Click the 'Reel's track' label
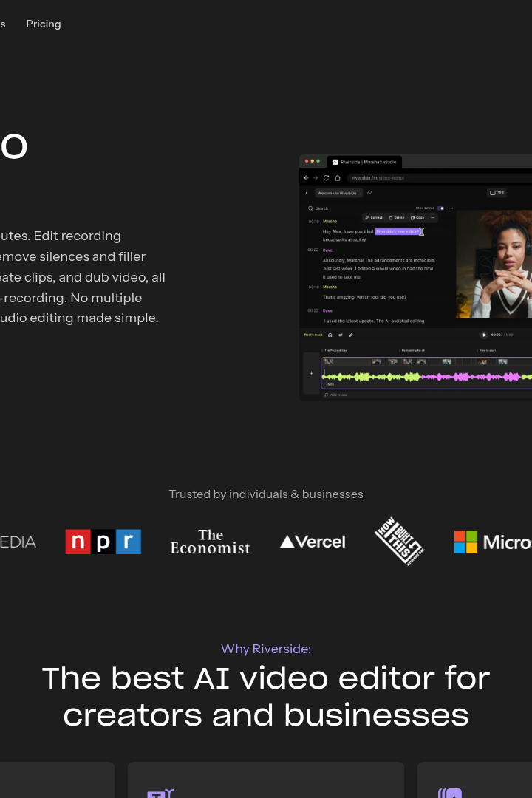Image resolution: width=532 pixels, height=798 pixels. [x=313, y=335]
